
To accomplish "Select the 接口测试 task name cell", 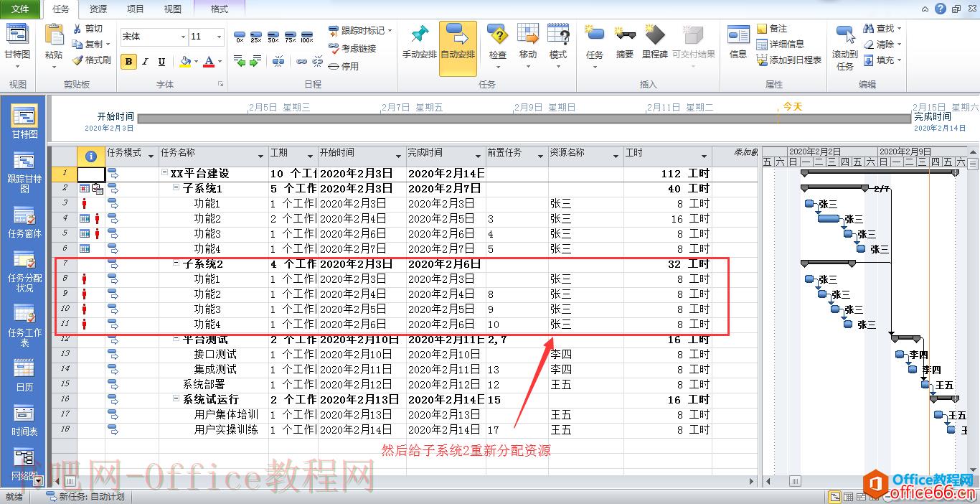I will click(214, 354).
